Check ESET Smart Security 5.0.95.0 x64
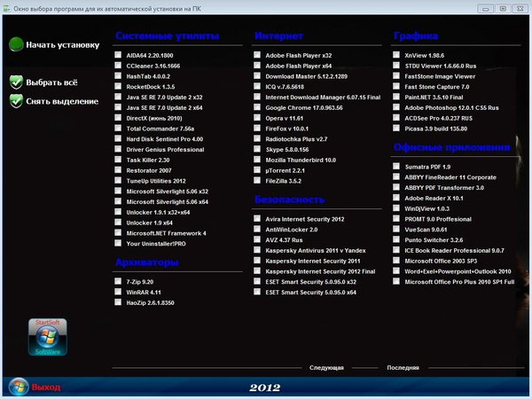532x399 pixels. 257,292
